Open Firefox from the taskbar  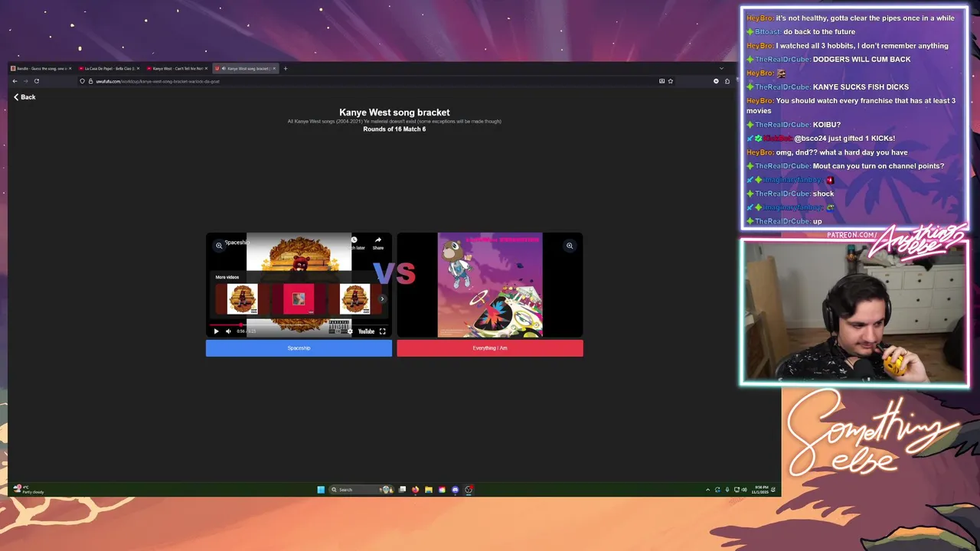click(x=415, y=490)
